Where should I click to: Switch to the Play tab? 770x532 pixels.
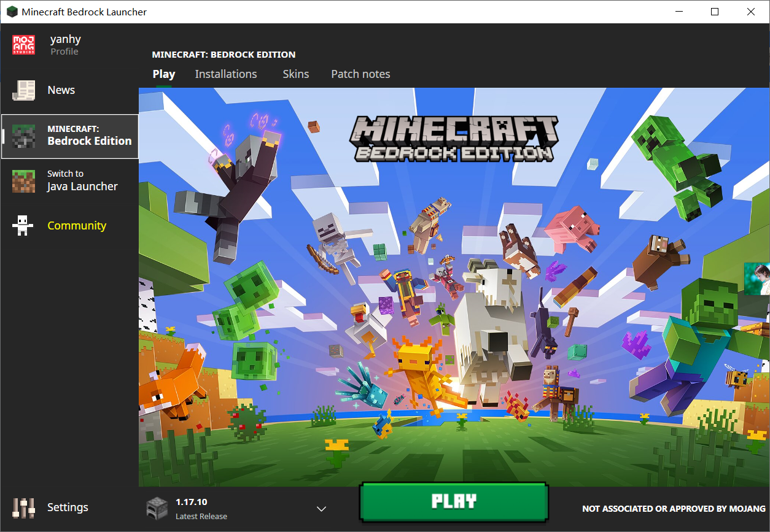pyautogui.click(x=164, y=74)
